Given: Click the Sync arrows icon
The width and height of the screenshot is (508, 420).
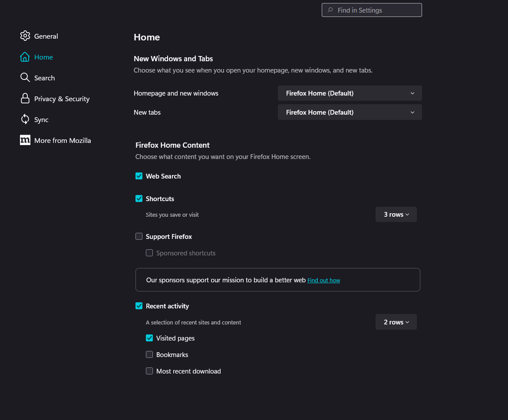Looking at the screenshot, I should tap(25, 119).
